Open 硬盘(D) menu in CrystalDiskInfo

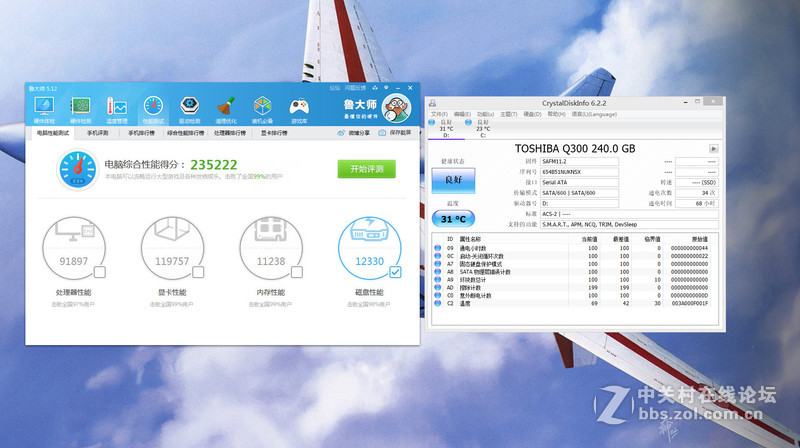(532, 114)
